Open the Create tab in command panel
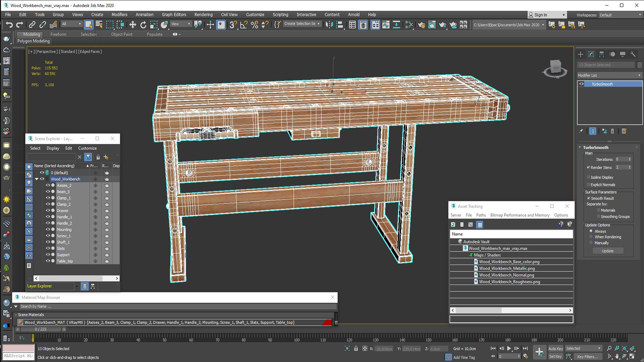Viewport: 644px width, 362px height. (581, 54)
